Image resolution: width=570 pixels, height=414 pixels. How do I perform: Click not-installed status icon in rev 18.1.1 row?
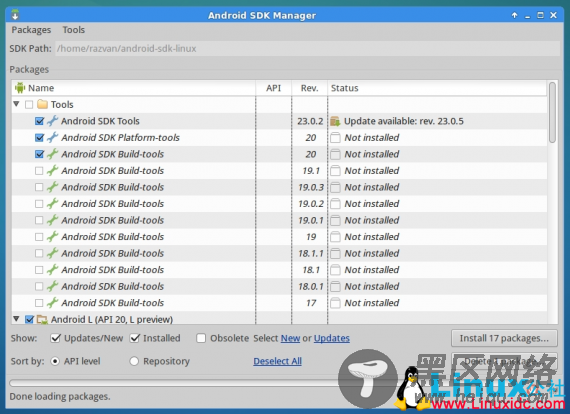pos(335,253)
